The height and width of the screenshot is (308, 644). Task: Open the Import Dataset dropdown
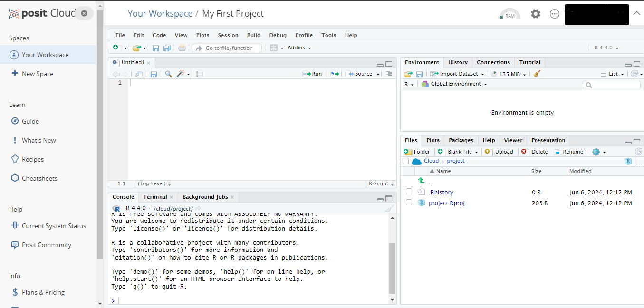[457, 74]
